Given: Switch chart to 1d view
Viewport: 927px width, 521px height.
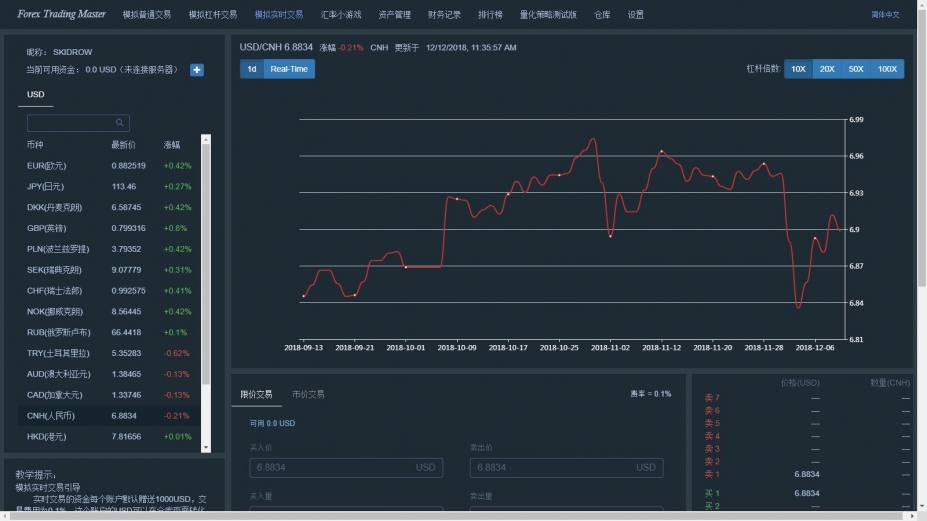Looking at the screenshot, I should tap(252, 69).
